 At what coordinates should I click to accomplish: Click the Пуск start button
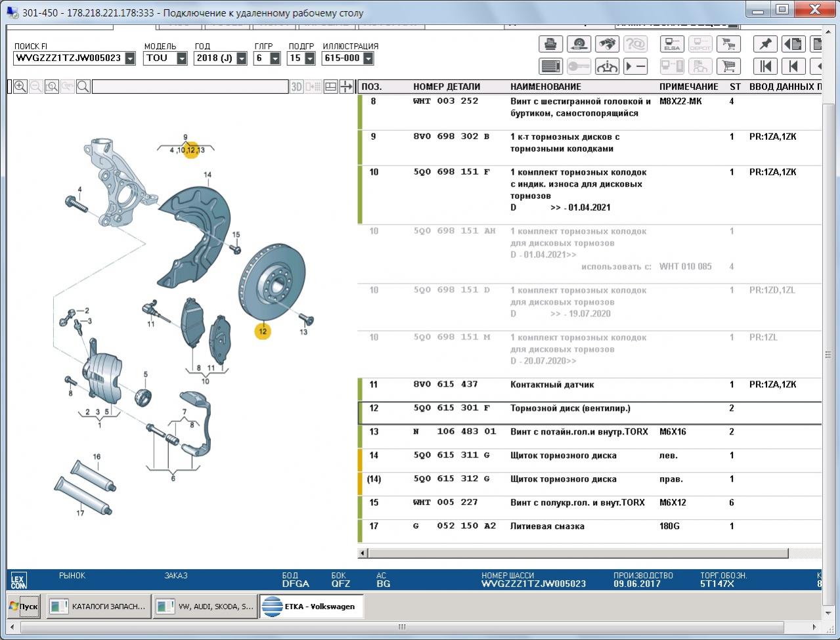click(x=24, y=607)
